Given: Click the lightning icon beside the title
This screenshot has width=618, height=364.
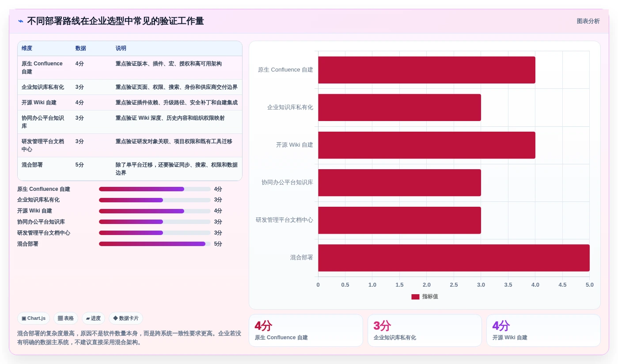Looking at the screenshot, I should pos(21,21).
